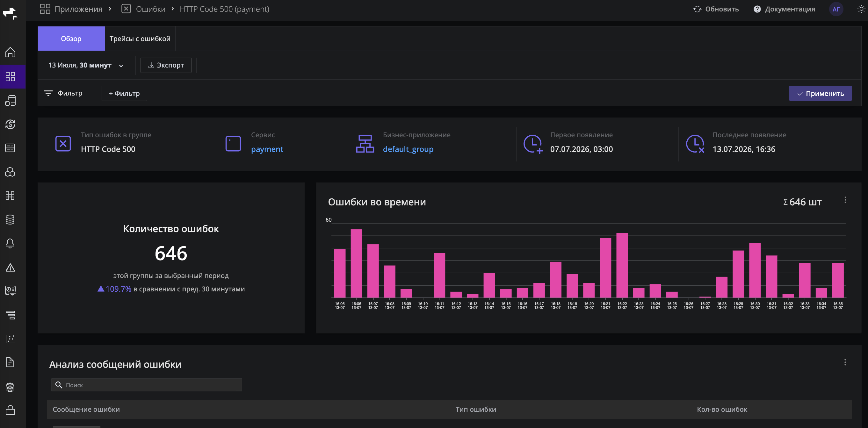Image resolution: width=868 pixels, height=428 pixels.
Task: Click the Фильтр label with filter icon
Action: [x=63, y=93]
